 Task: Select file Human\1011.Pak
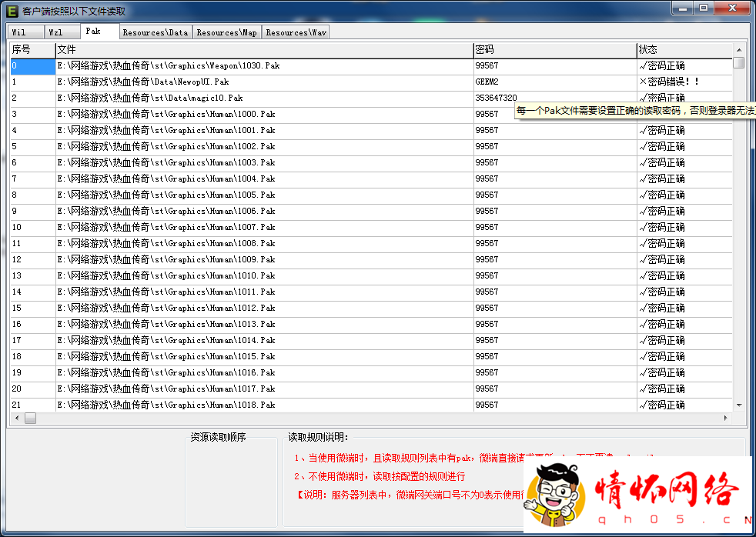point(265,292)
